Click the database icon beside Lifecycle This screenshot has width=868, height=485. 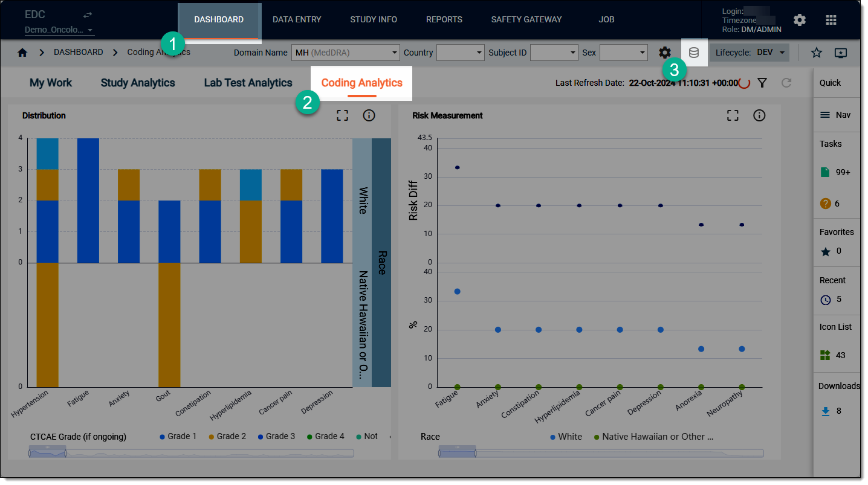[x=694, y=53]
